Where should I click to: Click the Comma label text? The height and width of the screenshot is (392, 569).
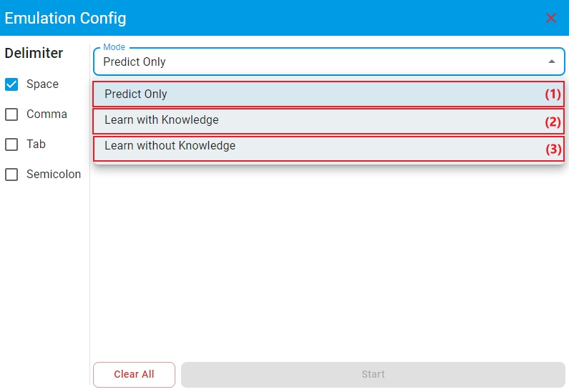coord(47,114)
